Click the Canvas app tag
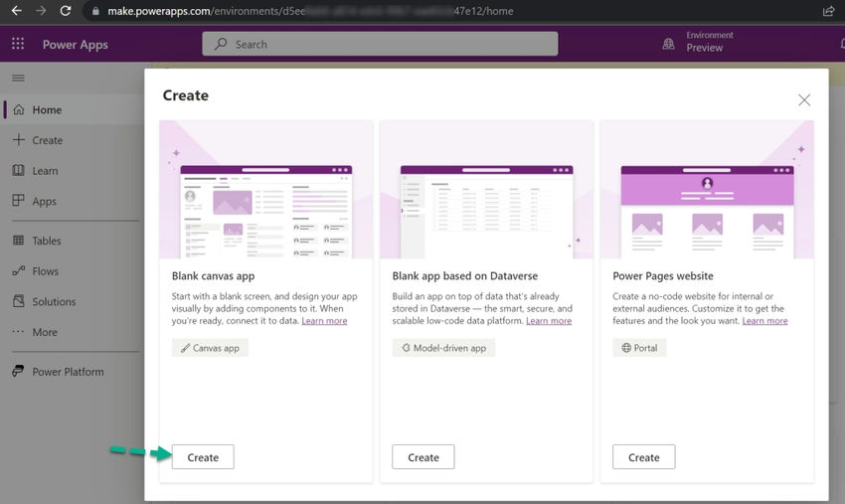This screenshot has width=845, height=504. tap(210, 348)
